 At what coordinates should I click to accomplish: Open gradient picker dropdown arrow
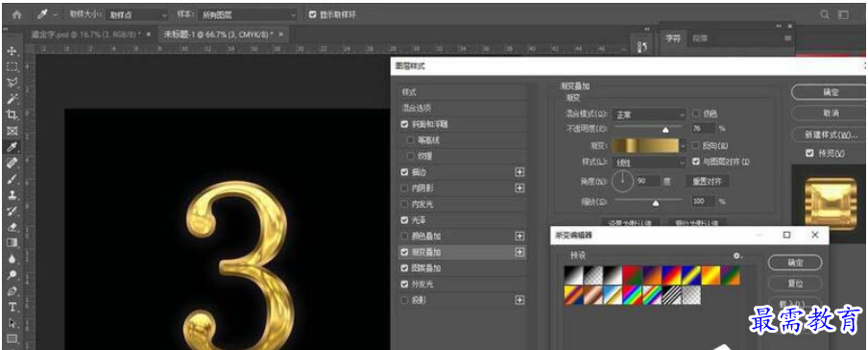(x=684, y=146)
